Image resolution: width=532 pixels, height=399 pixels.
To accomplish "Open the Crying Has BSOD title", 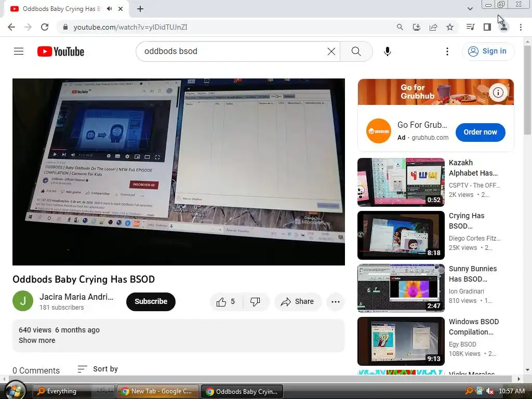I will pyautogui.click(x=467, y=221).
